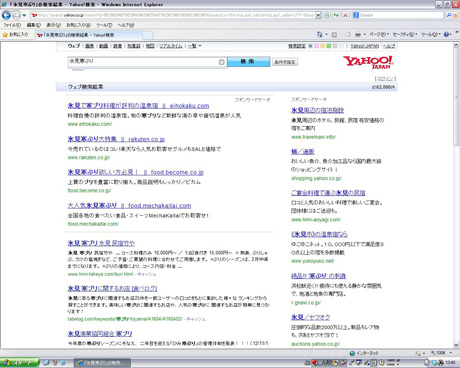Open right sidebar travelnavi.info ad link
The height and width of the screenshot is (368, 460).
(314, 137)
